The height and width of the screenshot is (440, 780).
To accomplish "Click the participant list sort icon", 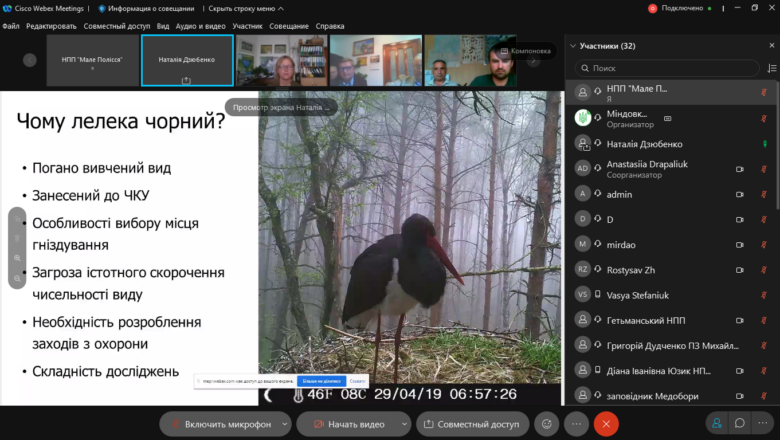I will (x=772, y=68).
